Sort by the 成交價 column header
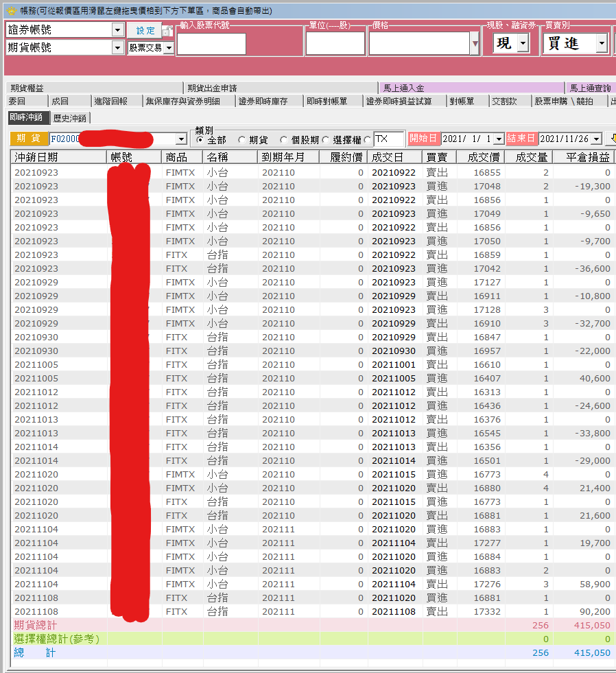 [x=481, y=157]
